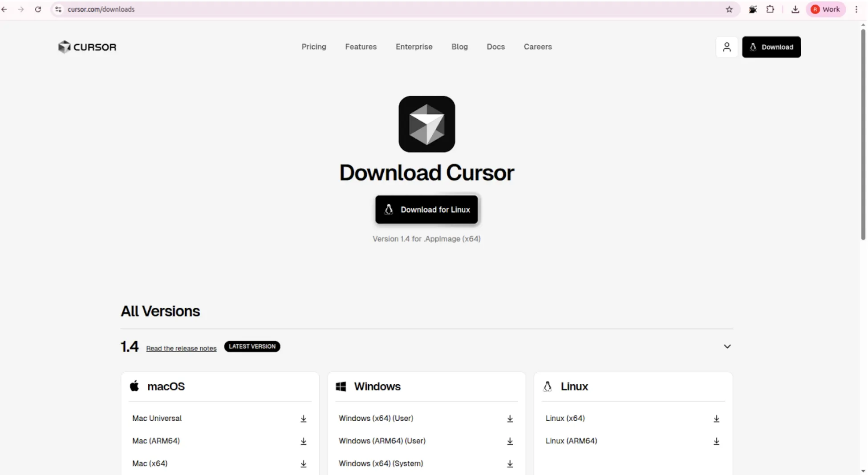Click the Linux (x64) label
The image size is (868, 475).
click(x=565, y=419)
